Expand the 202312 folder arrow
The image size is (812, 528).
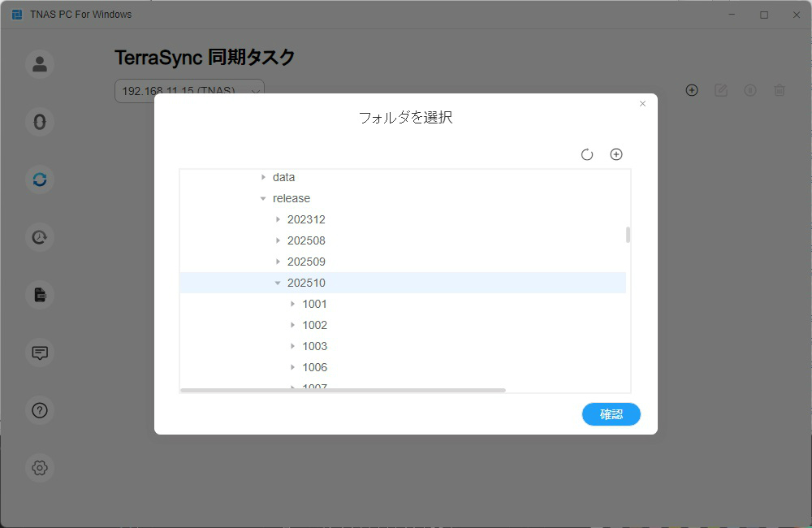click(x=278, y=219)
